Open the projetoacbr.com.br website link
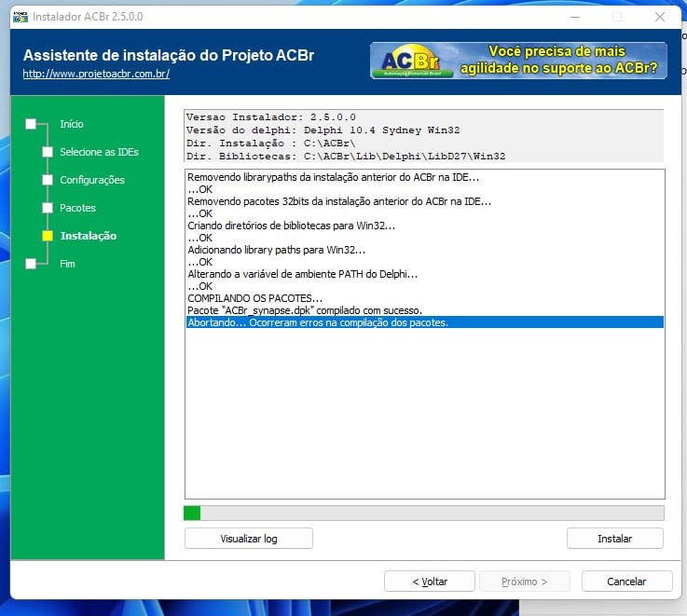Viewport: 687px width, 616px height. (96, 74)
